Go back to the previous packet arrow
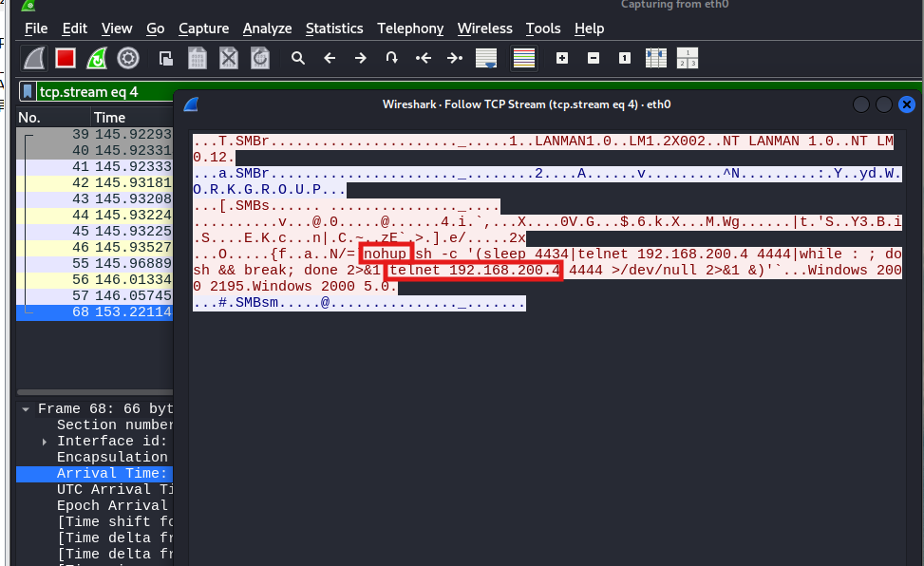924x566 pixels. (x=330, y=58)
